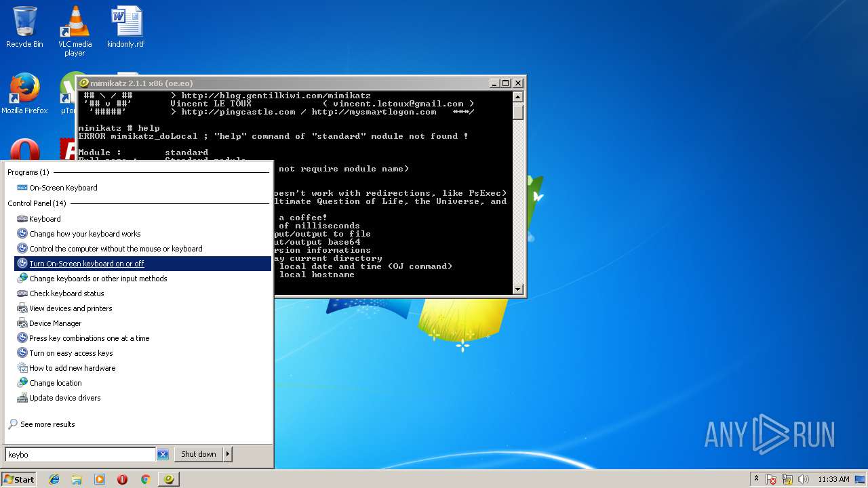Open the volume speaker tray icon
Screen dimensions: 868x488
point(804,479)
